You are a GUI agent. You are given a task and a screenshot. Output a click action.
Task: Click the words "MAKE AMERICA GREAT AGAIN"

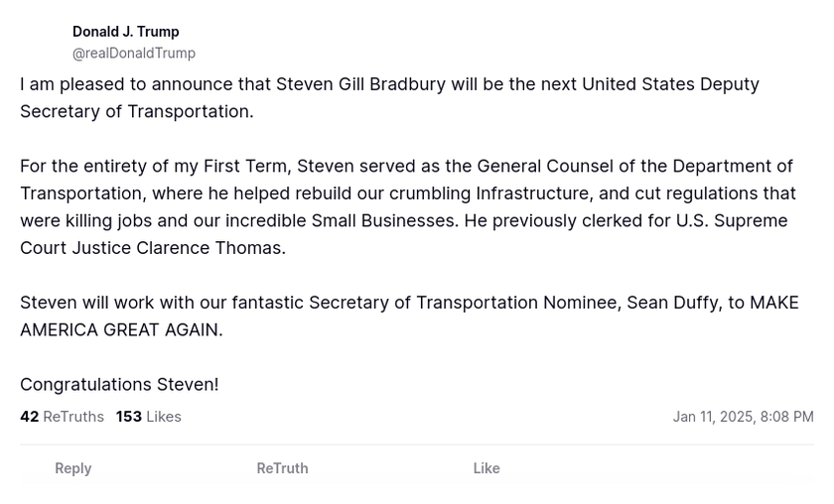click(x=121, y=330)
